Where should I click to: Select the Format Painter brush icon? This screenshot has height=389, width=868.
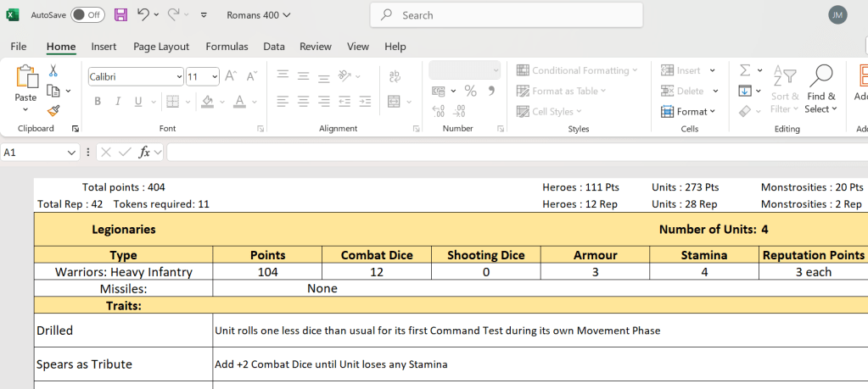53,110
